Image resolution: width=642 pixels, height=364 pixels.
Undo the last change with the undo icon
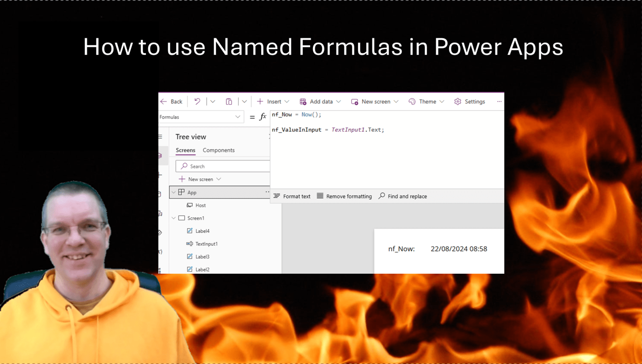coord(197,102)
